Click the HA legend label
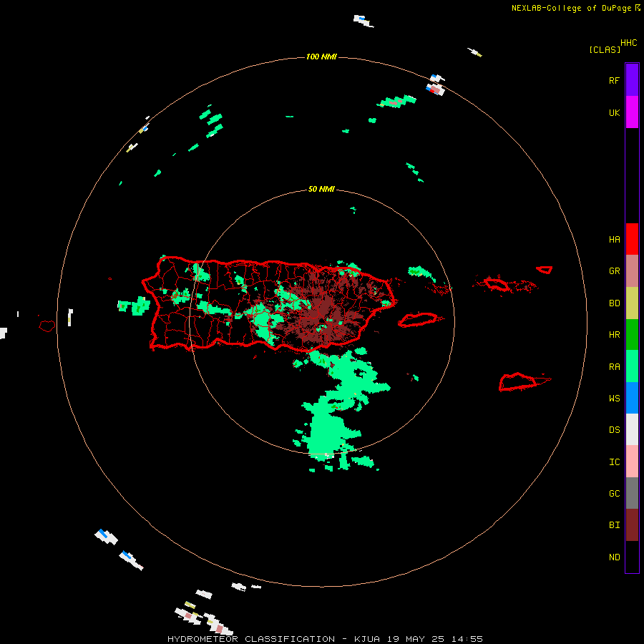The height and width of the screenshot is (644, 644). click(x=614, y=240)
